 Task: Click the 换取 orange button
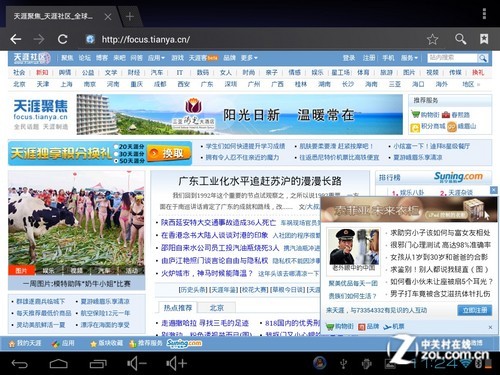[x=169, y=153]
